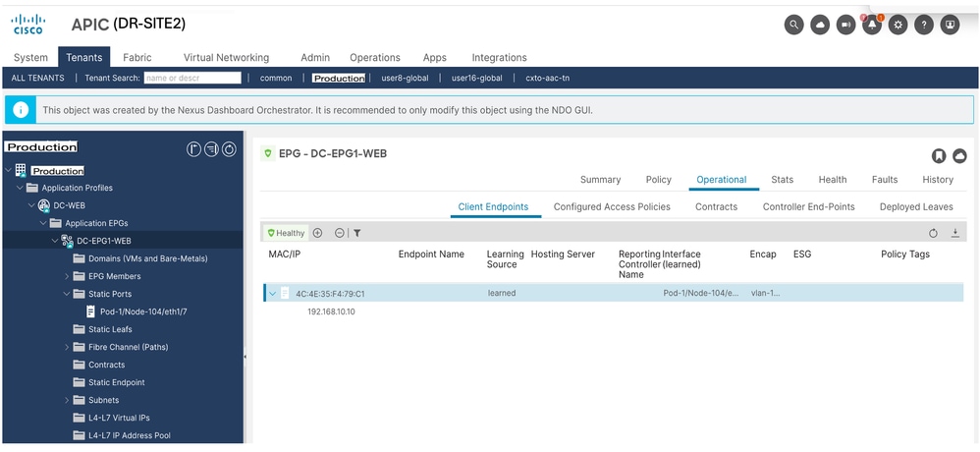Viewport: 980px width, 452px height.
Task: Open the Integrations menu tab
Action: [500, 58]
